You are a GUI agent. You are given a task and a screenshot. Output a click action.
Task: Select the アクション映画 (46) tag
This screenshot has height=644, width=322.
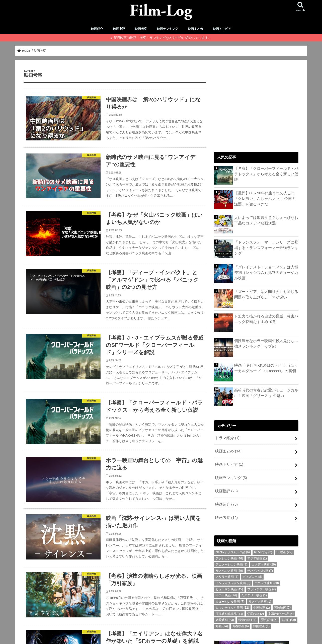pos(229,558)
